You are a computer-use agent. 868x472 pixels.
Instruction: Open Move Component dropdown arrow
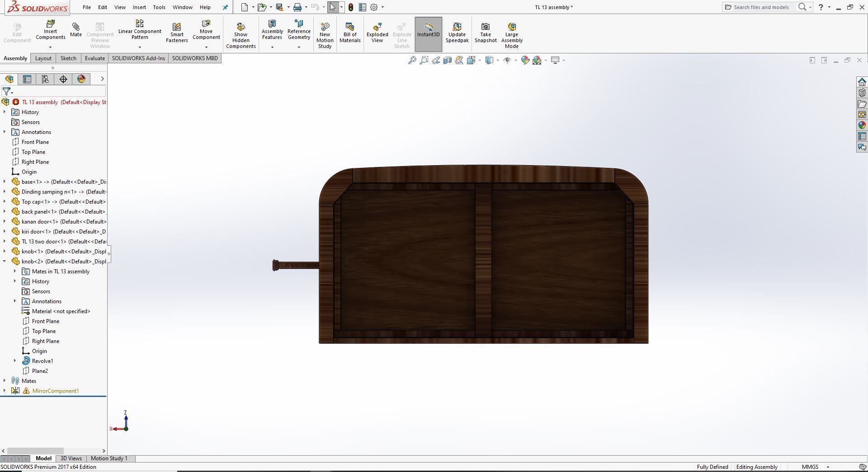[206, 47]
